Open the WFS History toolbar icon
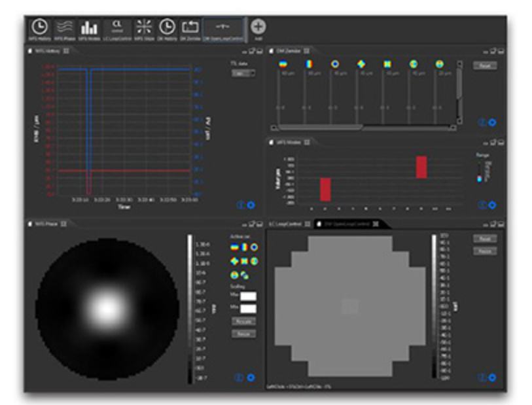 (x=40, y=28)
